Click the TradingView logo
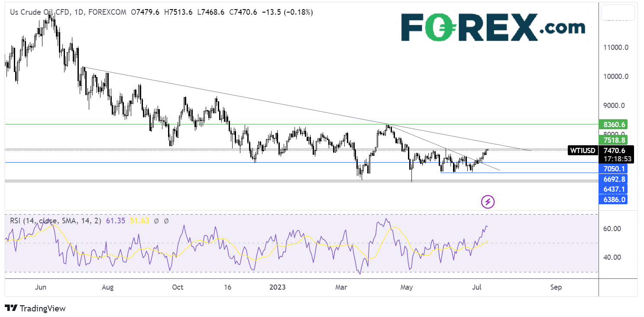 coord(36,308)
